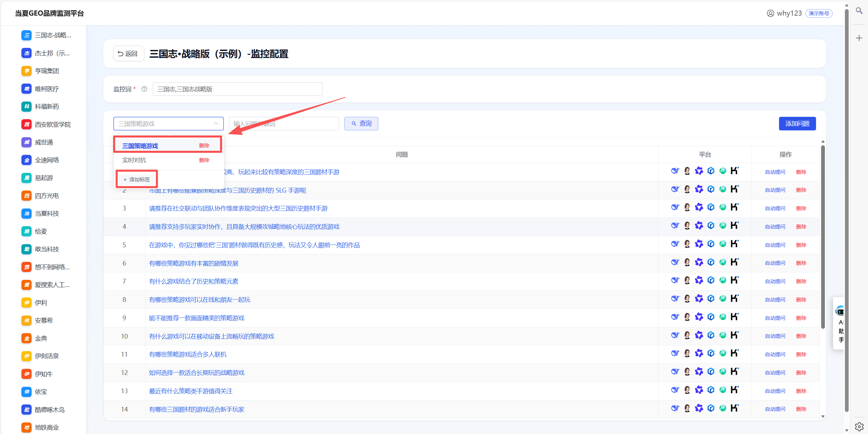Select 实时对抗 tag option
Viewport: 868px width, 434px height.
(x=134, y=160)
